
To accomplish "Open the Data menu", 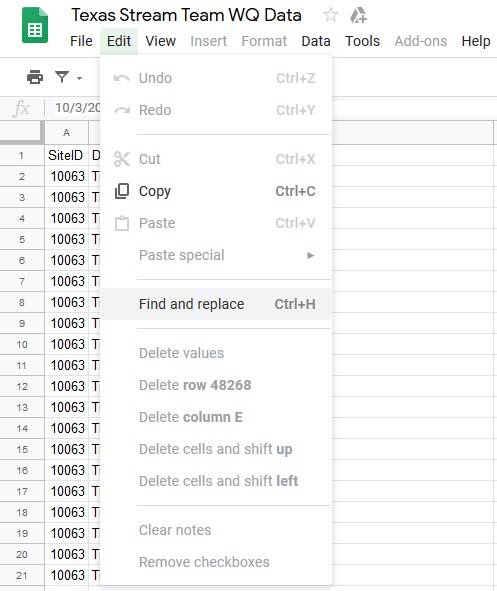I will 316,41.
